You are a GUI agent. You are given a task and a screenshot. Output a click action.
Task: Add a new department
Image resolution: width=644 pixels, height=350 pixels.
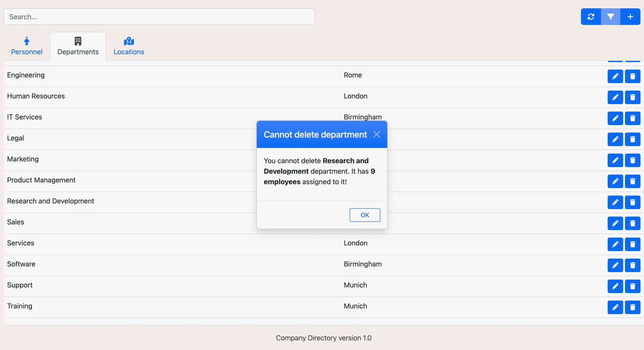(x=630, y=16)
